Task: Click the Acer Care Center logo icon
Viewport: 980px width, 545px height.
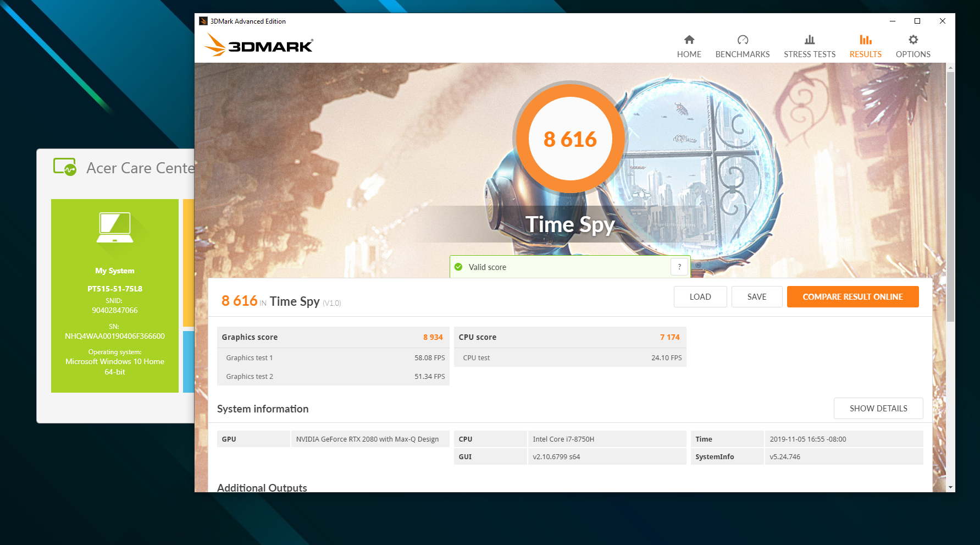Action: 65,167
